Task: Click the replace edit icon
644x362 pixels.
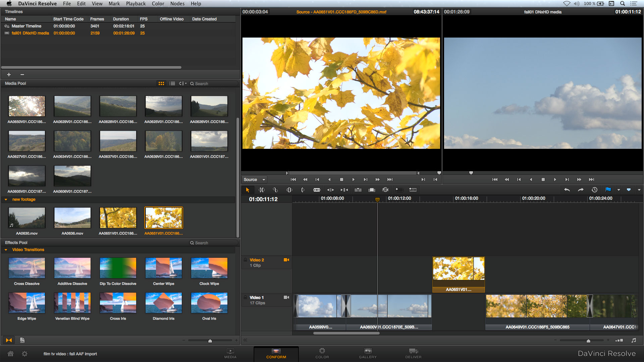Action: coord(358,190)
